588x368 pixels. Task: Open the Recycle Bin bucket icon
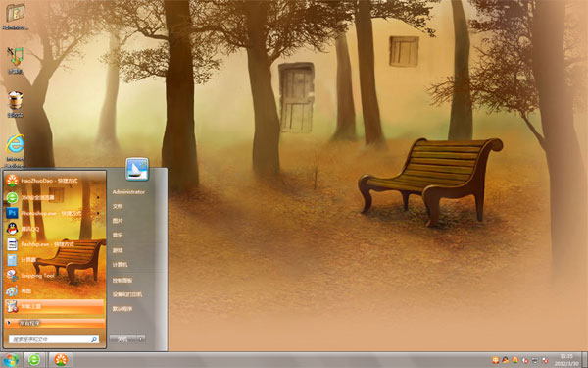16,104
